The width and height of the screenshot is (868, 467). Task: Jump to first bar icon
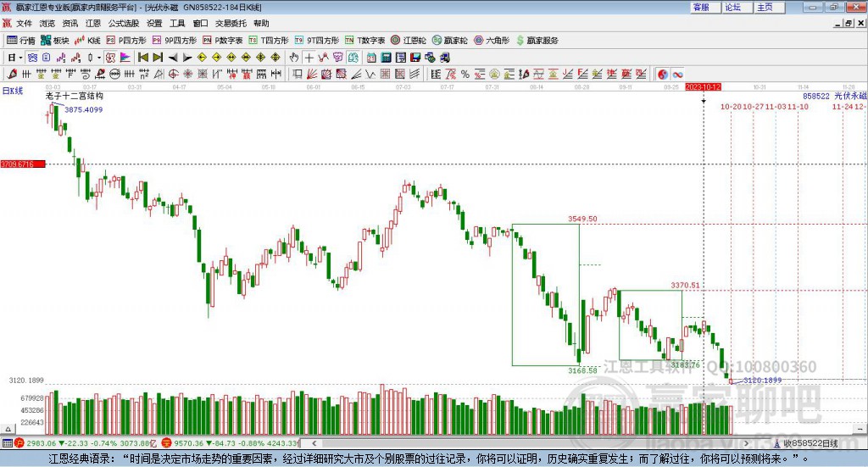[142, 58]
